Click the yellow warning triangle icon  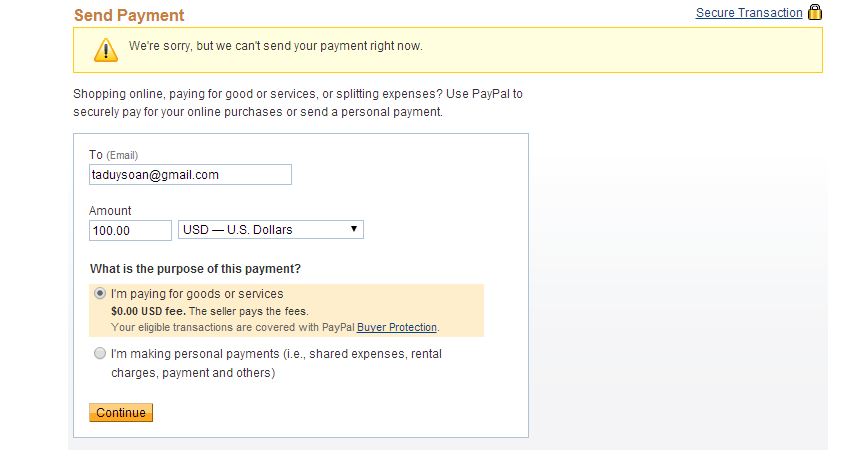(x=105, y=49)
